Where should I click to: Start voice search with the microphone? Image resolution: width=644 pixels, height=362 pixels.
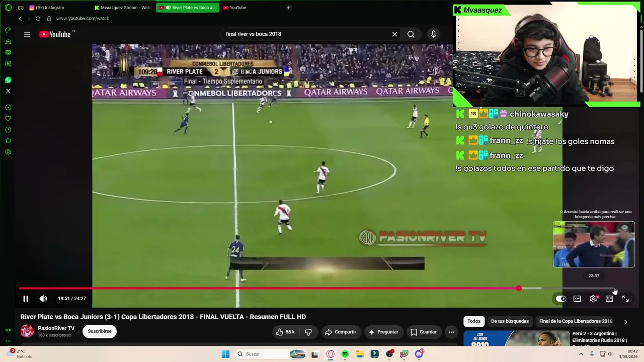tap(434, 34)
